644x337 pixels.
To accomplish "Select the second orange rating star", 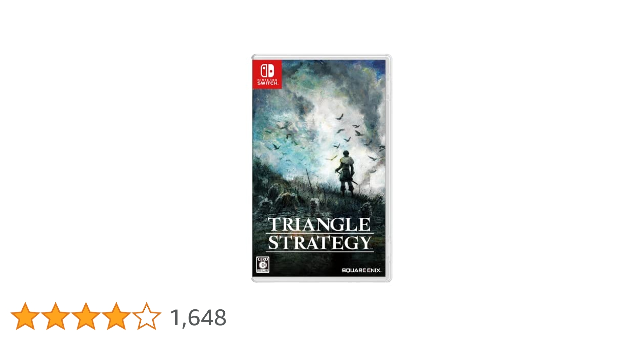I will click(56, 316).
